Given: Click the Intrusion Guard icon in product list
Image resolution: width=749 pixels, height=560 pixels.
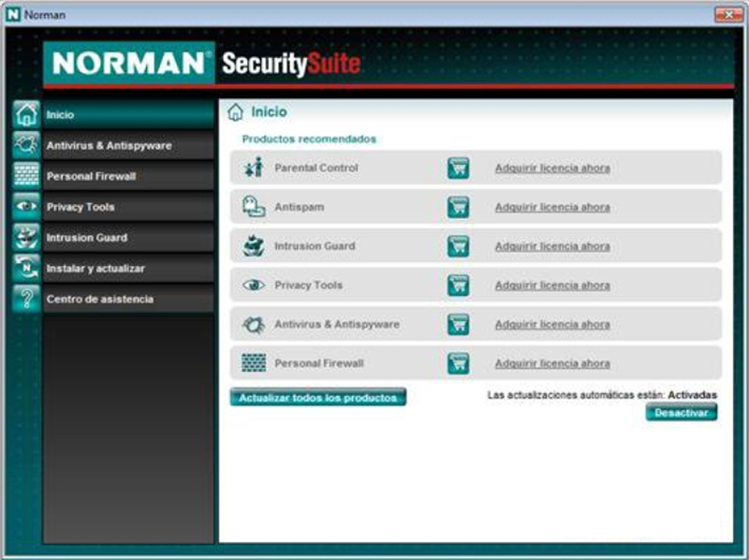Looking at the screenshot, I should click(253, 245).
